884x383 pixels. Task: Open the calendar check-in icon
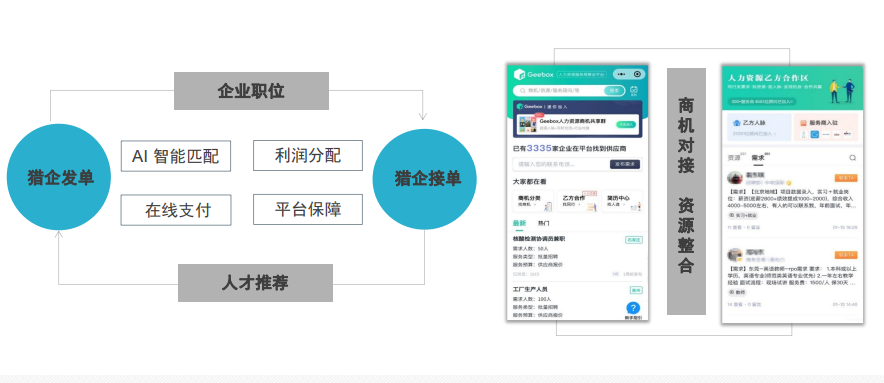(634, 90)
